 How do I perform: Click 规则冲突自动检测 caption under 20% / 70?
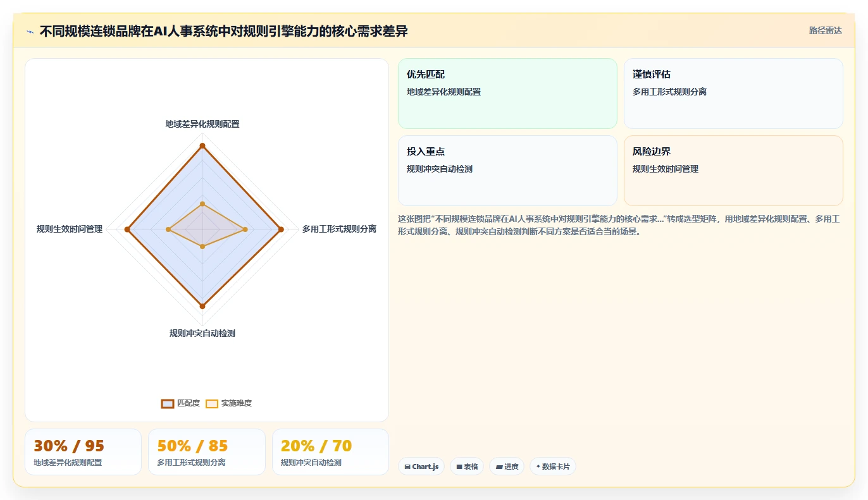click(311, 463)
